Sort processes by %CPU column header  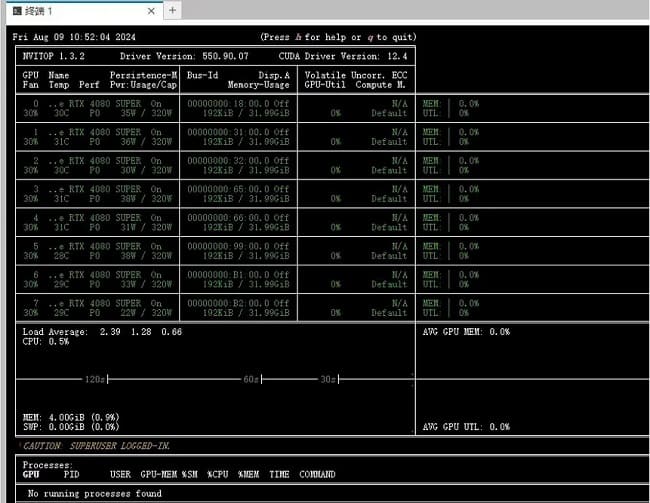(219, 474)
